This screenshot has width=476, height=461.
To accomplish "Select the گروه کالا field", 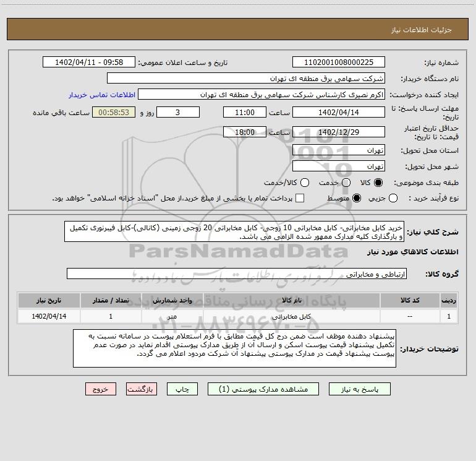I will [237, 274].
